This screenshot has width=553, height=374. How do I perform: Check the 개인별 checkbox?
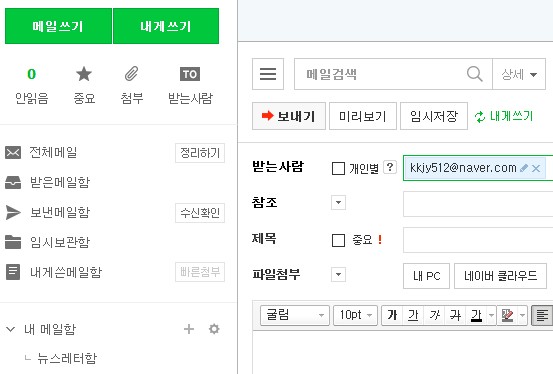pyautogui.click(x=338, y=168)
